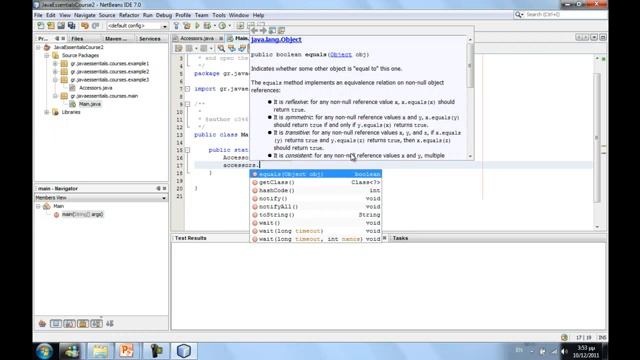Follow the Object parameter type link
The width and height of the screenshot is (640, 360).
click(x=341, y=54)
